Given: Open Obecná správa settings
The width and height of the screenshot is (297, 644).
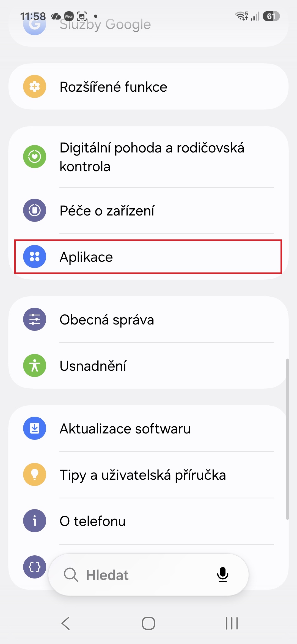Looking at the screenshot, I should pyautogui.click(x=148, y=319).
